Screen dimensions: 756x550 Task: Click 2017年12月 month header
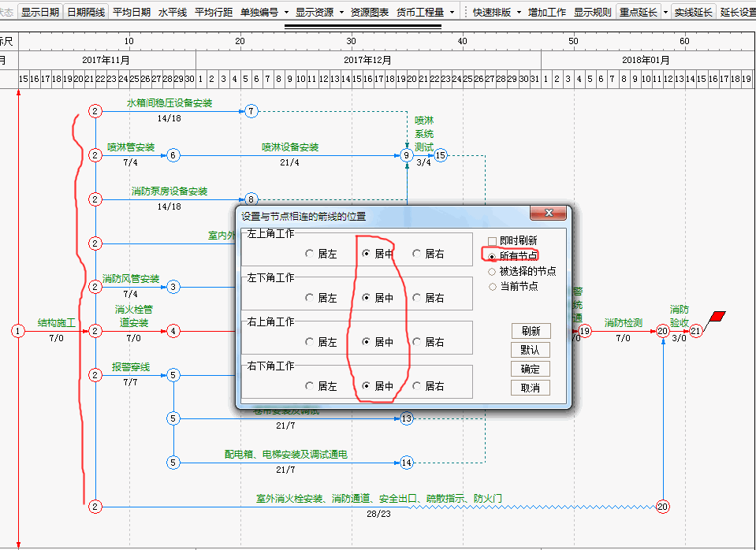pyautogui.click(x=368, y=60)
